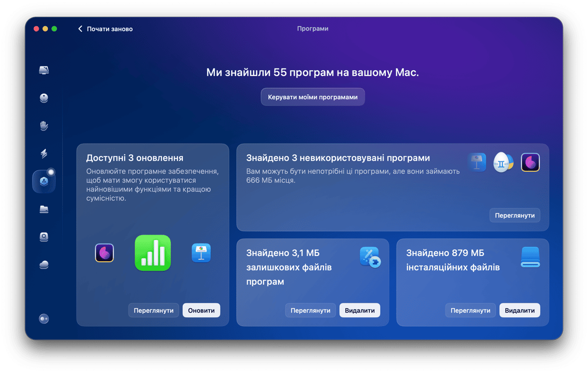The height and width of the screenshot is (373, 588).
Task: Click heading Знайдено 3,1 МБ залишкових файлів
Action: click(289, 267)
